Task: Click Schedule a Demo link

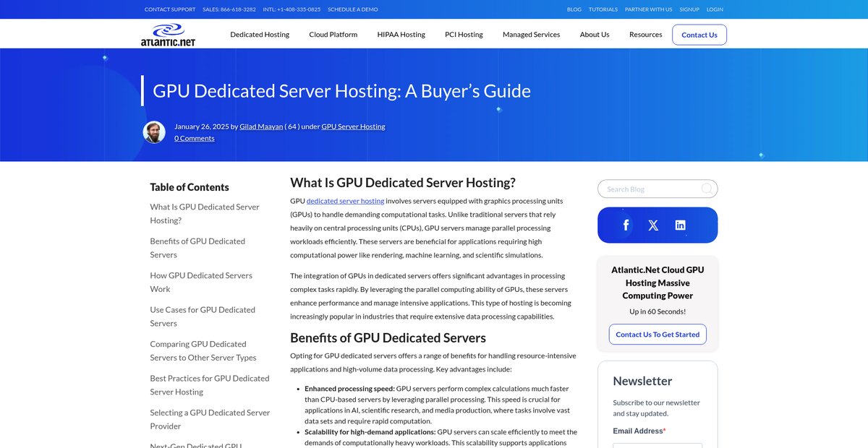Action: [353, 9]
